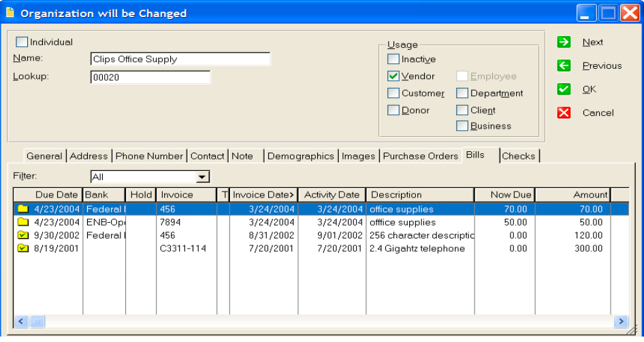Click into the Name input field
The width and height of the screenshot is (644, 342).
pyautogui.click(x=180, y=59)
